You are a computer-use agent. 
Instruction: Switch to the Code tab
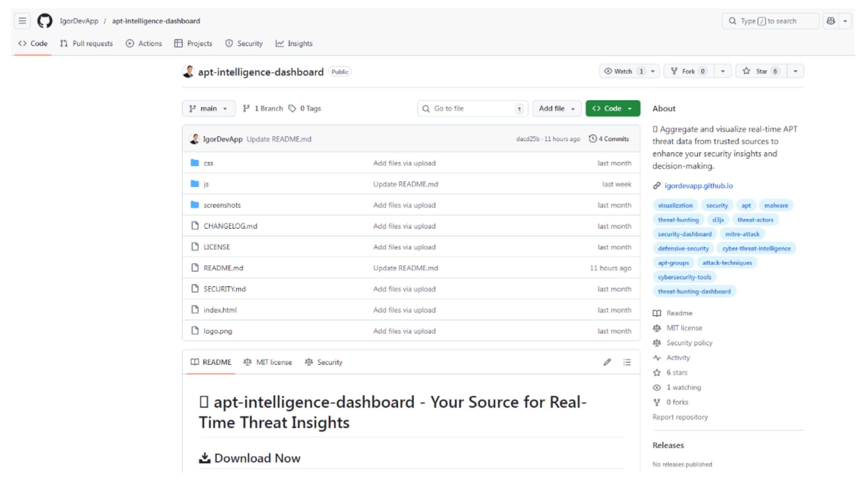(x=33, y=43)
